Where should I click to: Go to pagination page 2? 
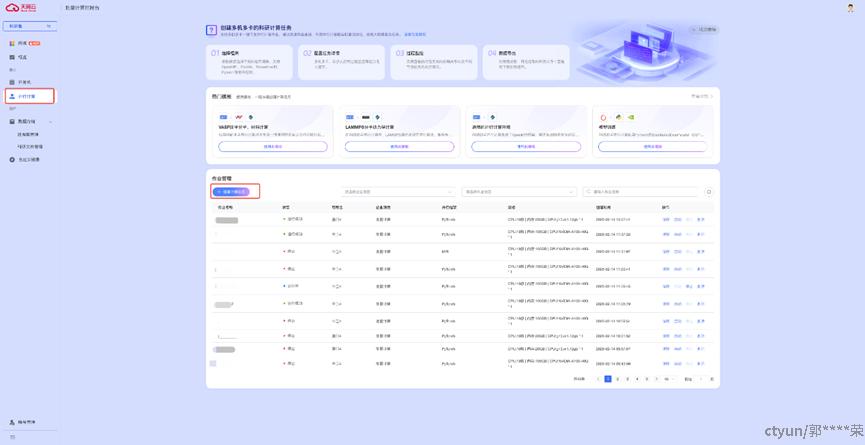pyautogui.click(x=617, y=379)
